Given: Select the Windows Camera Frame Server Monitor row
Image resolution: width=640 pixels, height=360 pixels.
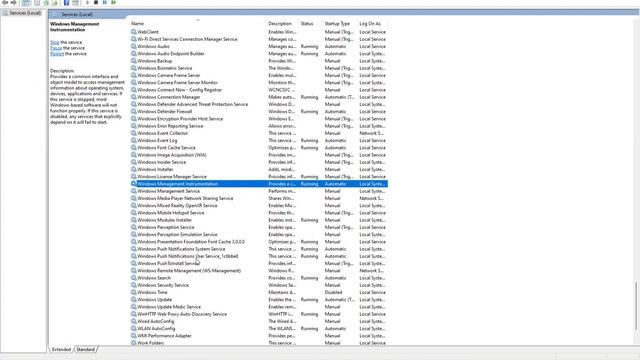Looking at the screenshot, I should pyautogui.click(x=259, y=82).
